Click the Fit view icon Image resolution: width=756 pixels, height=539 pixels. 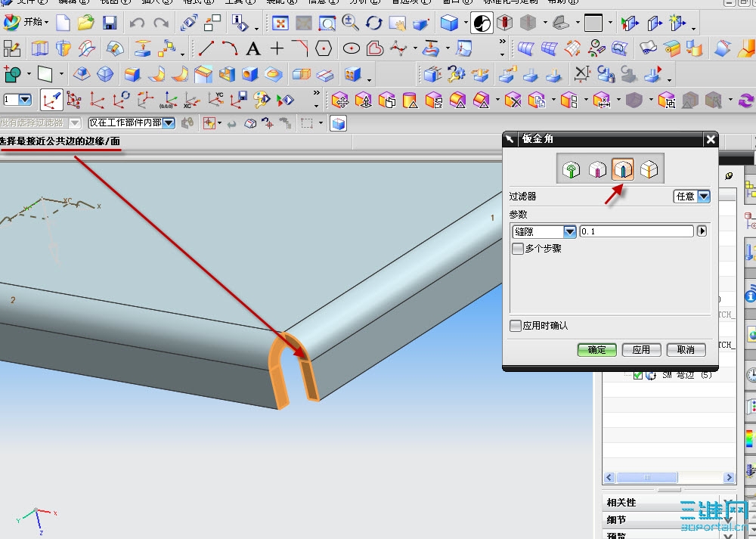(x=280, y=23)
